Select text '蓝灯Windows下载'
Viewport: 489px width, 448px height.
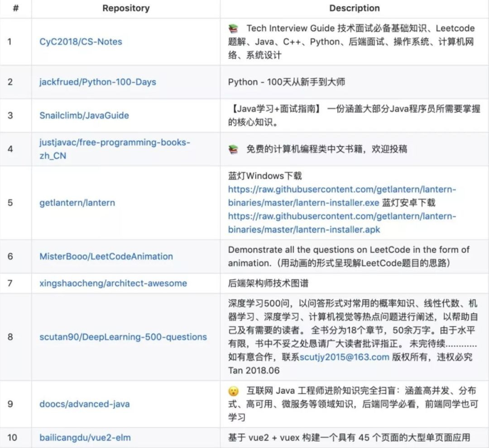click(265, 176)
